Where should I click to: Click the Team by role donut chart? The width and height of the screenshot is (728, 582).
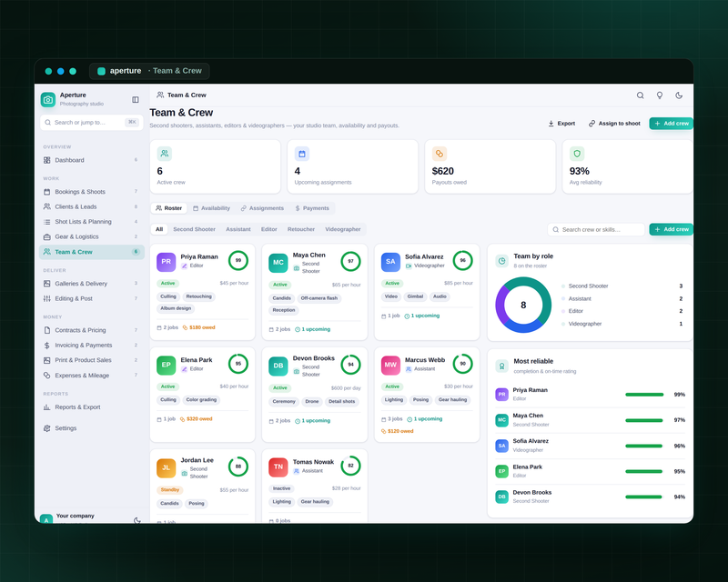pos(523,305)
